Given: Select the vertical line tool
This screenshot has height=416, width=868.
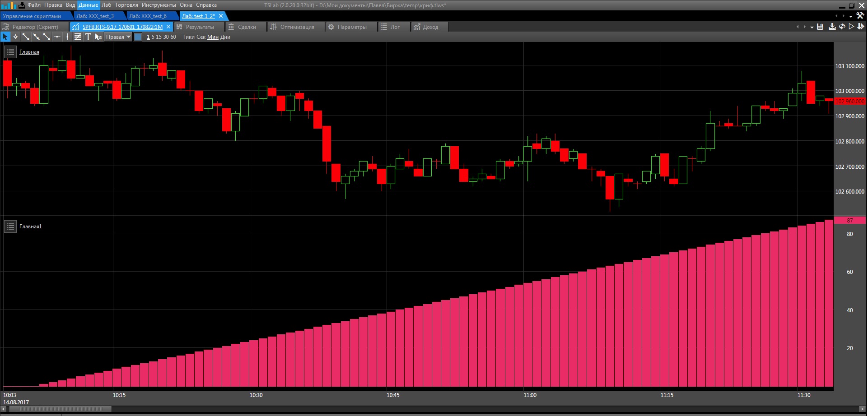Looking at the screenshot, I should point(67,37).
